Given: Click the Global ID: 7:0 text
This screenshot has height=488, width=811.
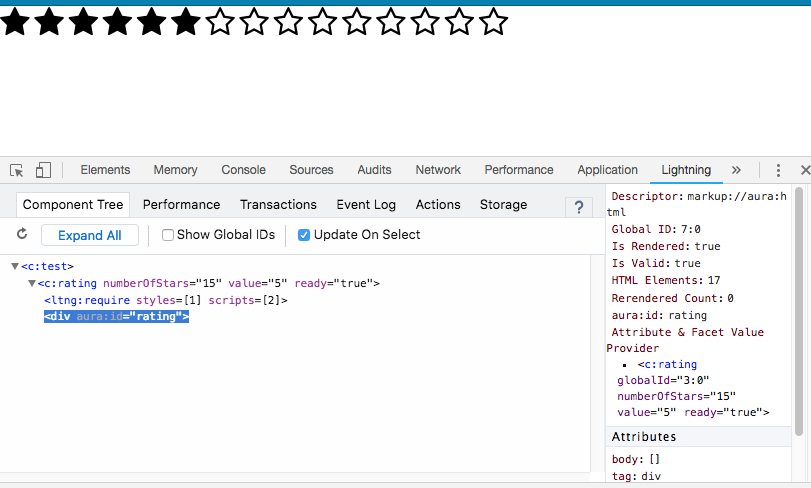Looking at the screenshot, I should pyautogui.click(x=656, y=229).
